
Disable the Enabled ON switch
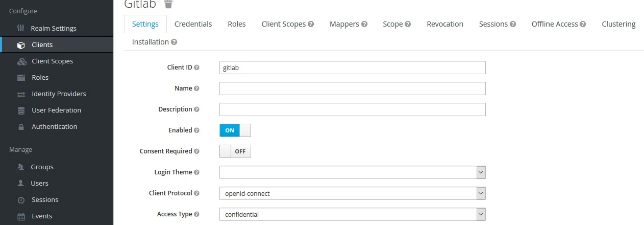[235, 130]
